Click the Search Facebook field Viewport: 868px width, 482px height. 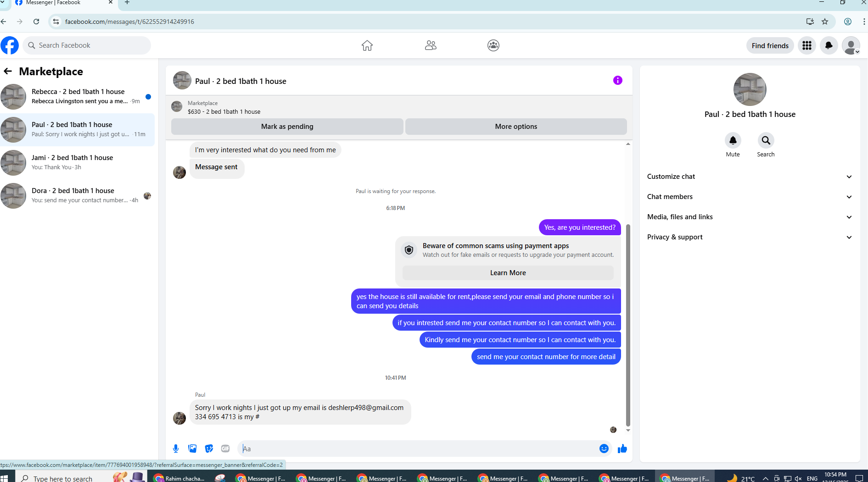pyautogui.click(x=87, y=45)
